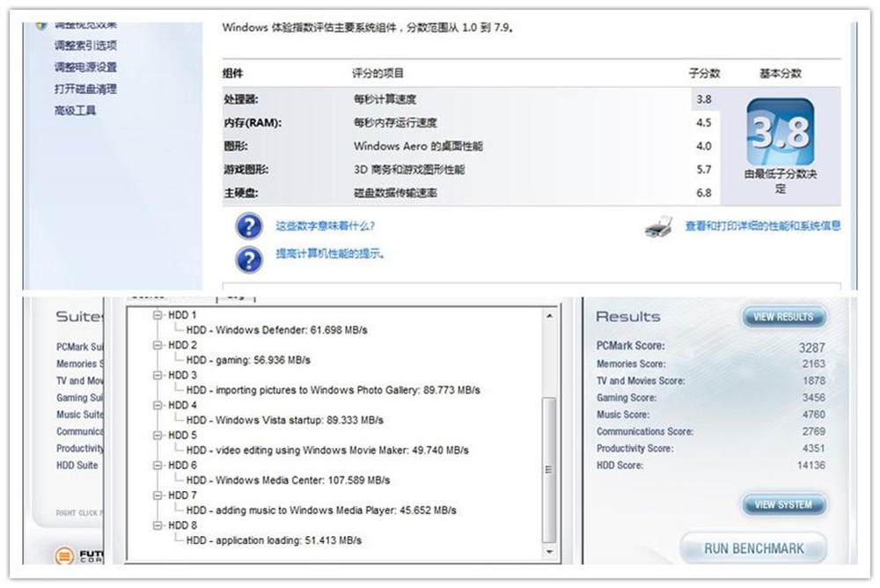
Task: Click the scrollbar thumb of the HDD results list
Action: click(x=549, y=469)
